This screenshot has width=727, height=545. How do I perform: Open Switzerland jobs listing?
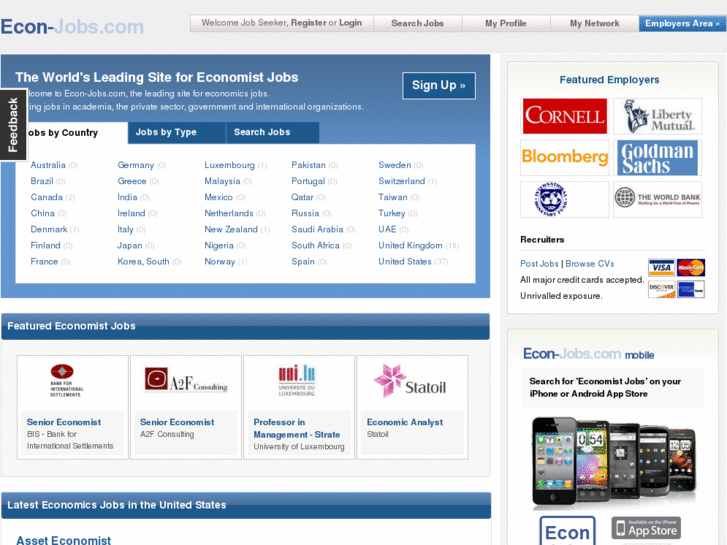pyautogui.click(x=402, y=181)
